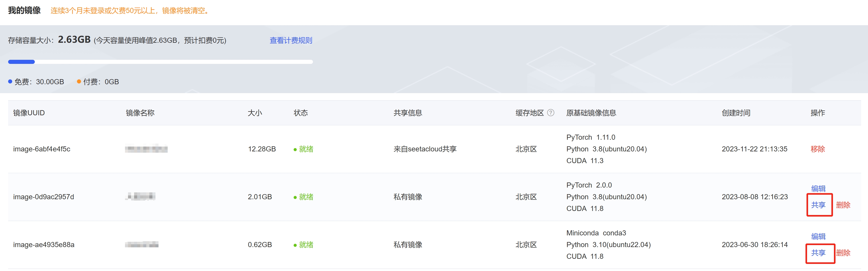The image size is (868, 271).
Task: Click the 付费: 0GB legend entry
Action: tap(98, 82)
